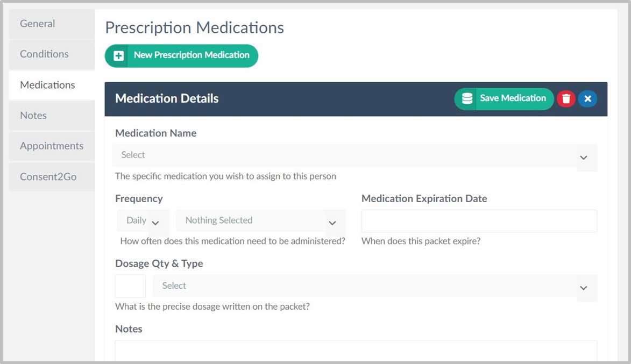Expand the dosage type Select dropdown

pos(374,287)
